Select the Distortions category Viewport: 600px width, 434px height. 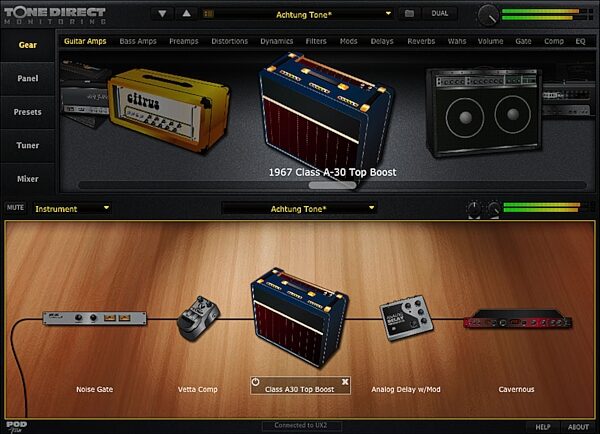[230, 41]
